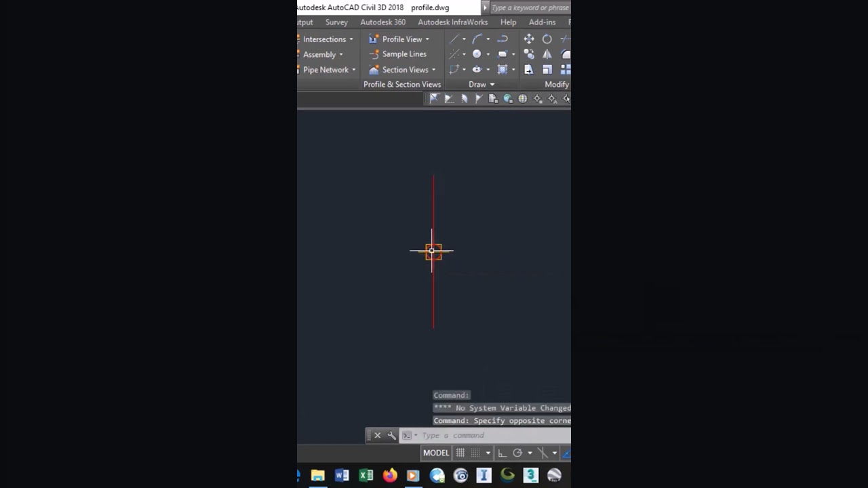Expand the Draw panel
Viewport: 868px width, 488px height.
coord(481,85)
